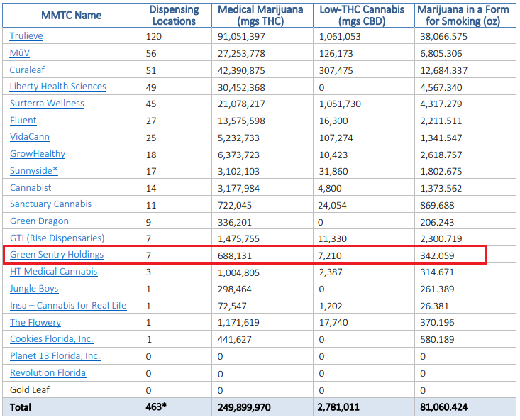Open the Jungle Boys link

34,288
